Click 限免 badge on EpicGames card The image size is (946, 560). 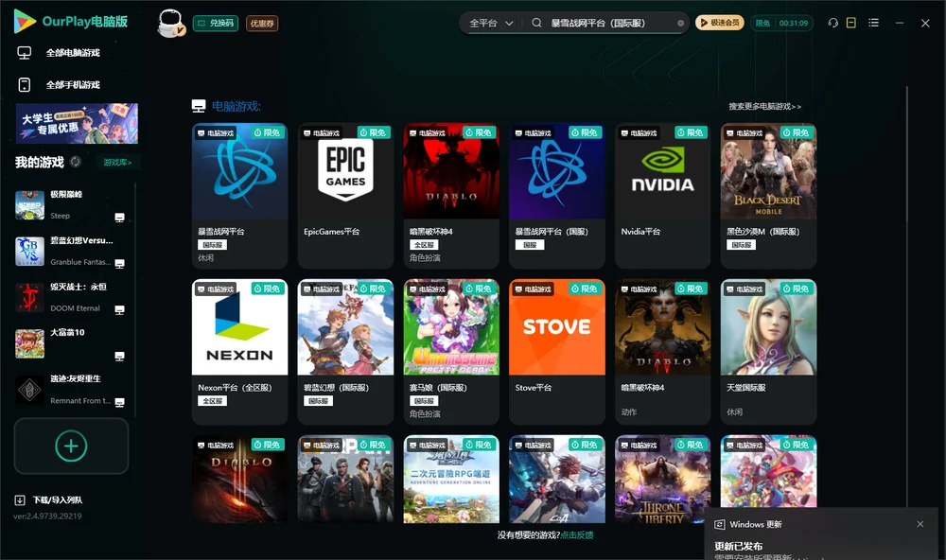374,132
